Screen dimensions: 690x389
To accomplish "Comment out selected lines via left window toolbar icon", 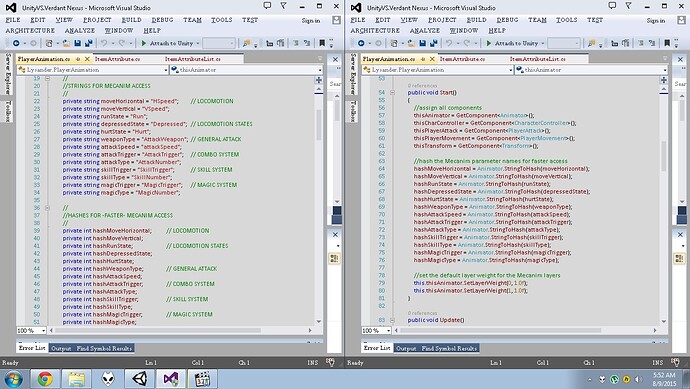I will 296,43.
